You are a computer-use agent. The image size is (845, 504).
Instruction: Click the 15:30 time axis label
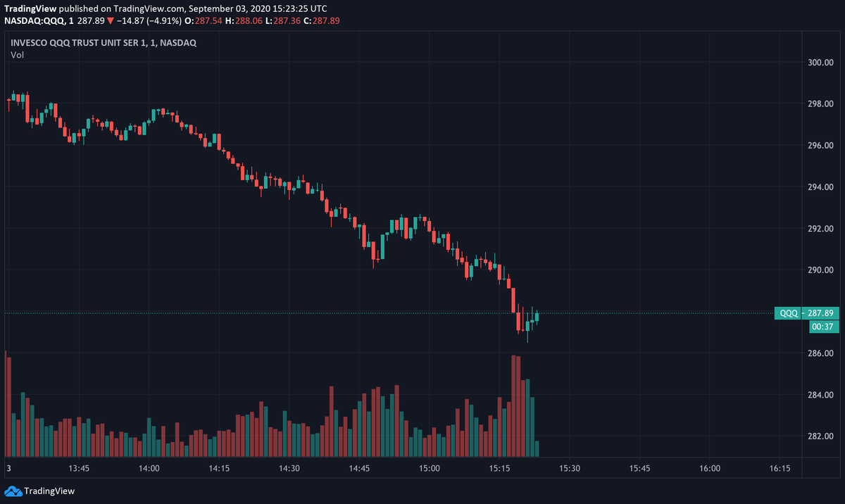[569, 468]
